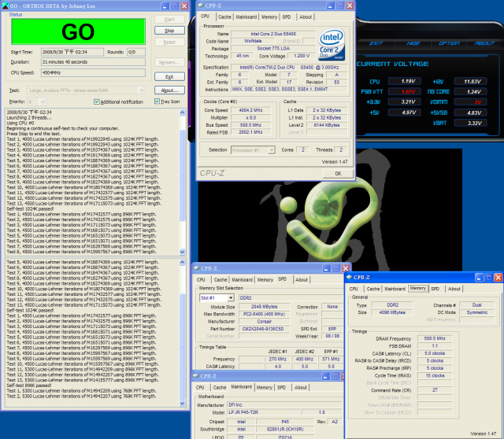Click the up arrow of the upper log scrollbar
This screenshot has width=504, height=439.
tap(182, 113)
